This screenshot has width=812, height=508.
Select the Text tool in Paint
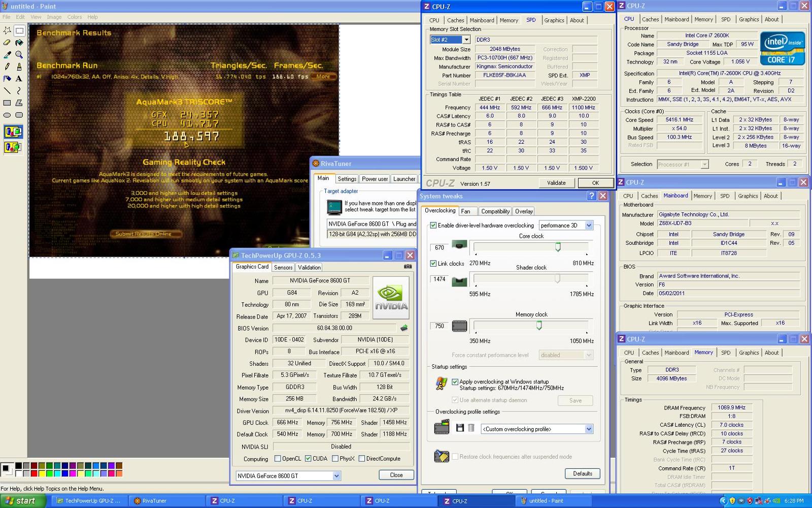point(19,79)
